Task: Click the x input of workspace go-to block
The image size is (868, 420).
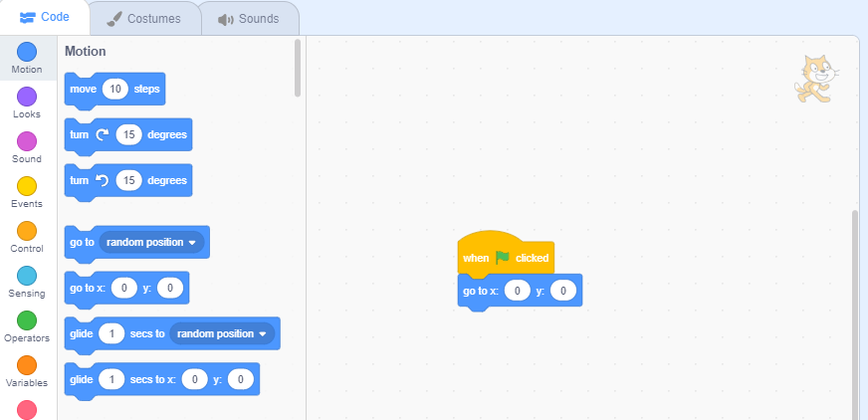Action: click(x=517, y=291)
